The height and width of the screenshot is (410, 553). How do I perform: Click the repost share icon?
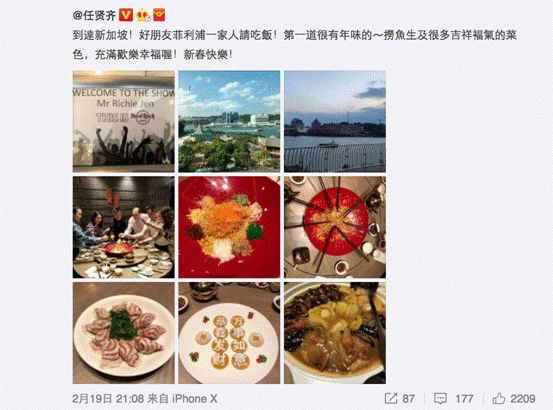(391, 399)
